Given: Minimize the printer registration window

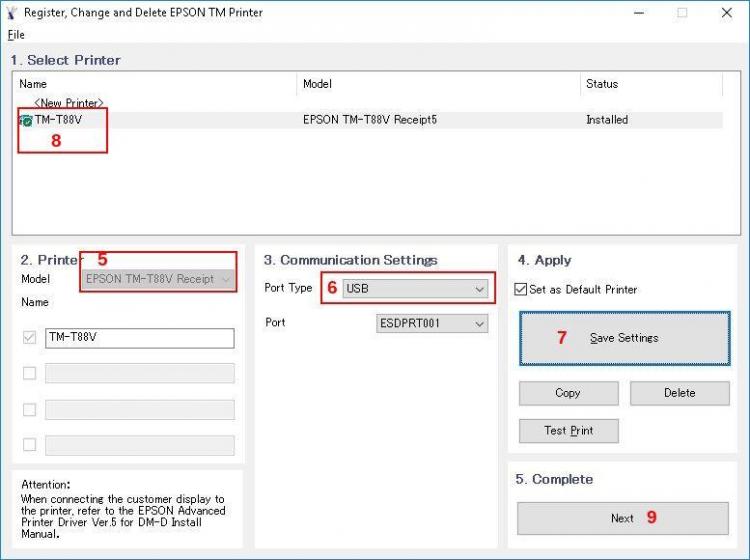Looking at the screenshot, I should coord(639,13).
